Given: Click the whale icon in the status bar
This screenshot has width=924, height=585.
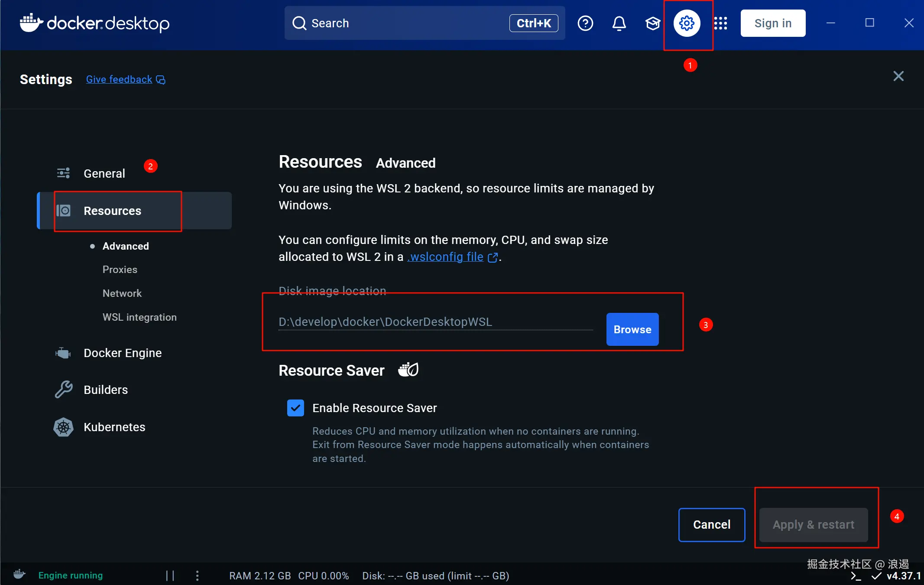Looking at the screenshot, I should click(x=19, y=575).
